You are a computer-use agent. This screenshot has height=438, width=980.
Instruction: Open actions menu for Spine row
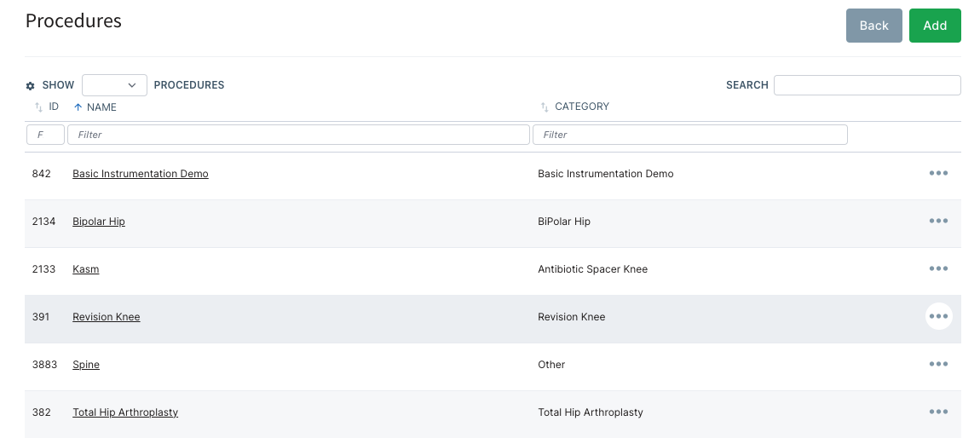tap(938, 364)
